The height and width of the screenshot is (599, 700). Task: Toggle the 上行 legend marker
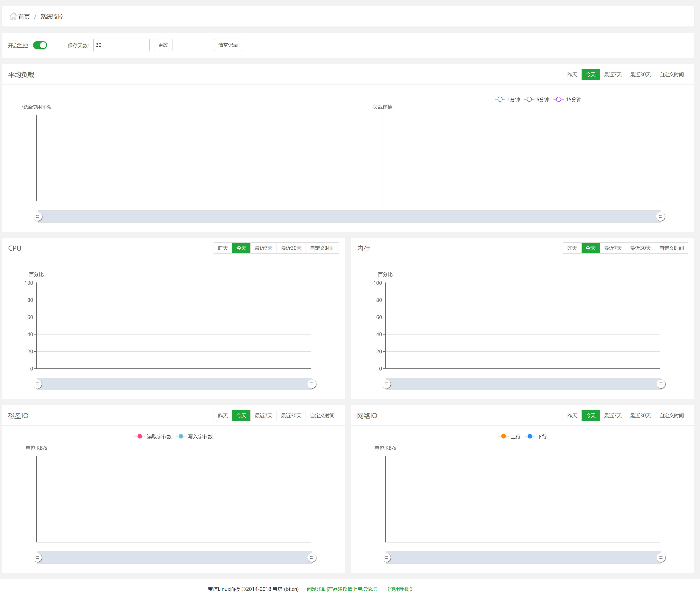(x=503, y=436)
